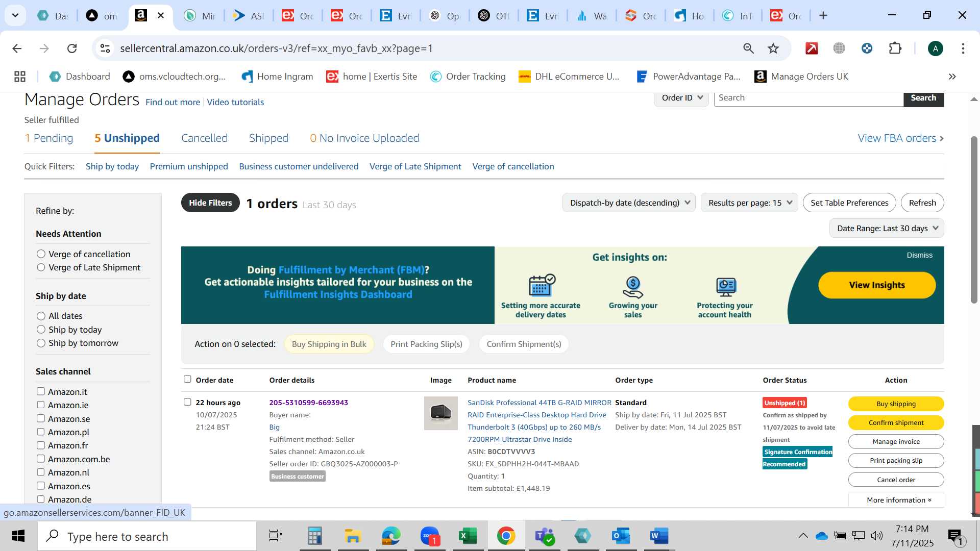Click Confirm shipment yellow button
This screenshot has width=980, height=551.
point(896,422)
